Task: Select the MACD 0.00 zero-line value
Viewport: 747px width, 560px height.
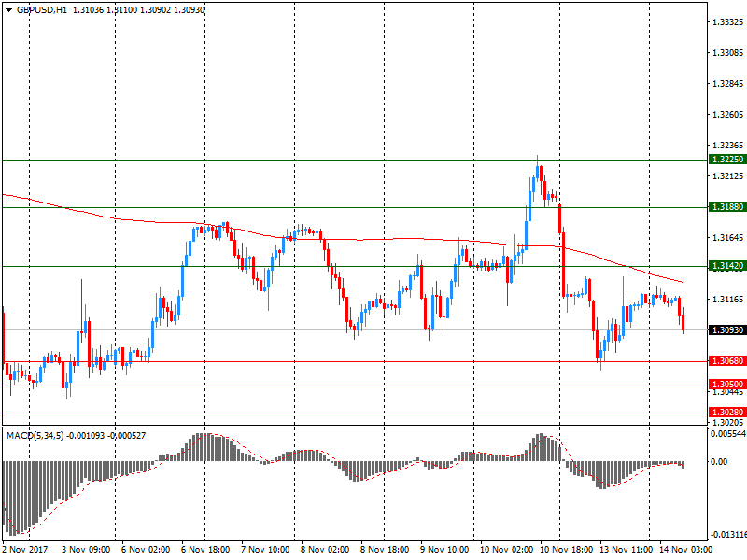Action: [x=719, y=461]
